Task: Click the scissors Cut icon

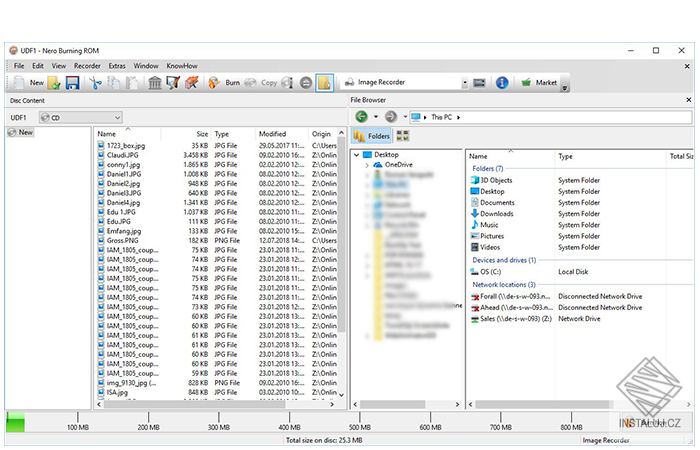Action: click(95, 83)
